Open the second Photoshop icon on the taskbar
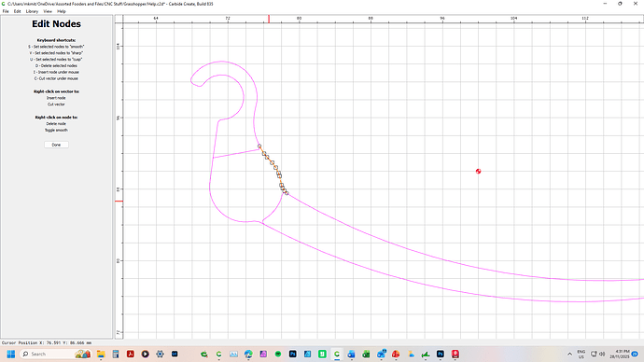 (441, 354)
